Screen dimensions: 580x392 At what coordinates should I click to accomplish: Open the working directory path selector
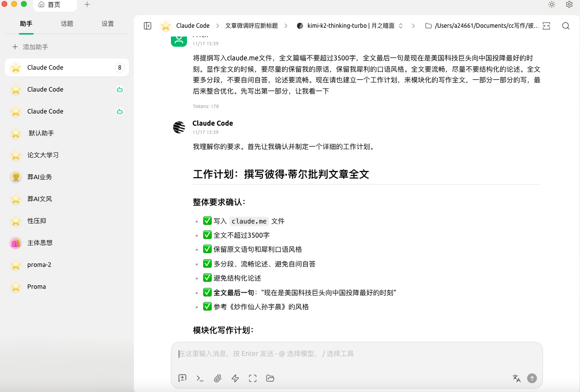[x=482, y=26]
